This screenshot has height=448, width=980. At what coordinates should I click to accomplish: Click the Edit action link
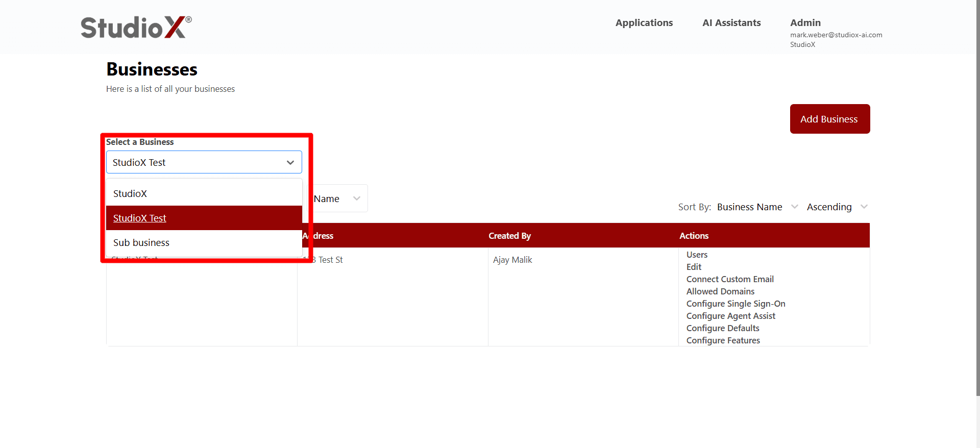[x=694, y=267]
